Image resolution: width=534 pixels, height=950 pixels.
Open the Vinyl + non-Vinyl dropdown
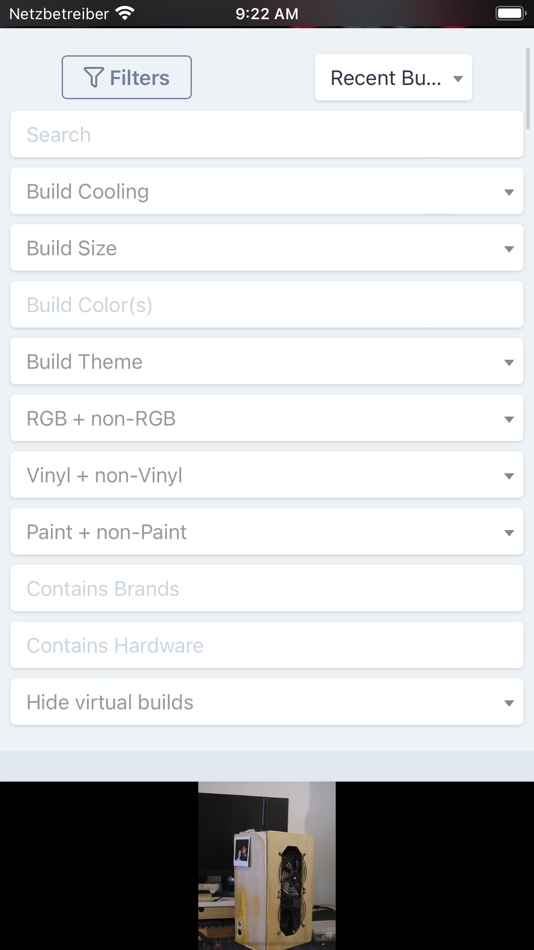point(267,475)
